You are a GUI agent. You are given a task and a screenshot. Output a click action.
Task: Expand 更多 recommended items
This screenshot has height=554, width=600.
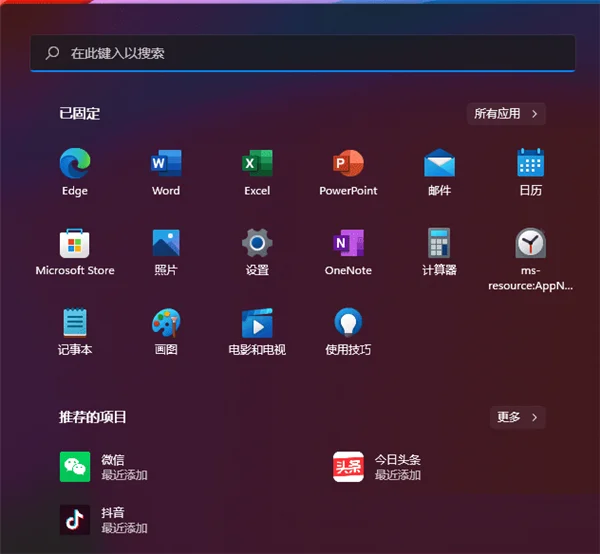click(518, 417)
